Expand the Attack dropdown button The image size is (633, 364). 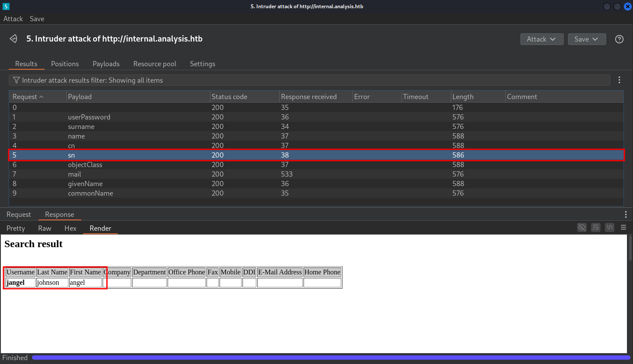pos(541,39)
